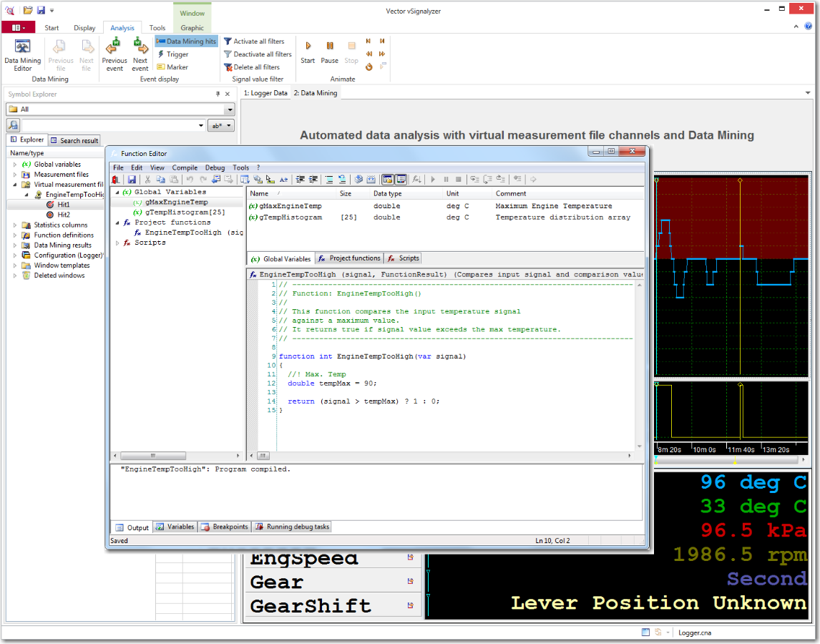820x644 pixels.
Task: Open the Compile menu in Function Editor
Action: coord(185,168)
